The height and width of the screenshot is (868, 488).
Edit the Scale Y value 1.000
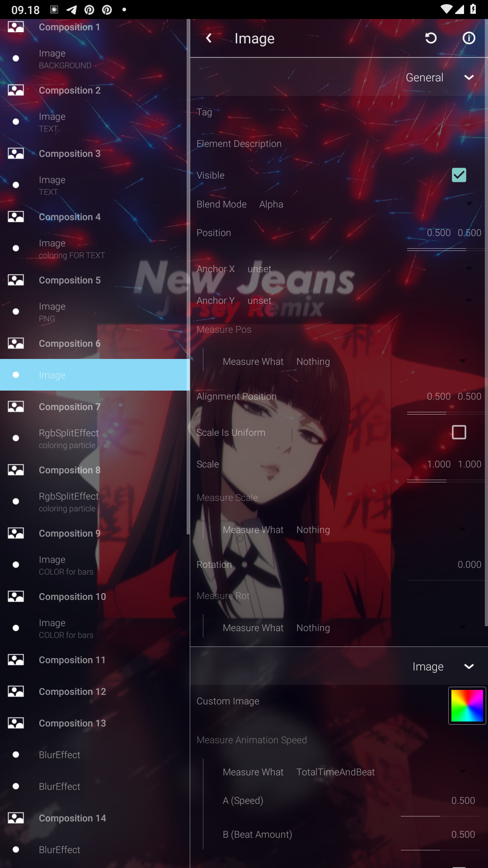469,464
